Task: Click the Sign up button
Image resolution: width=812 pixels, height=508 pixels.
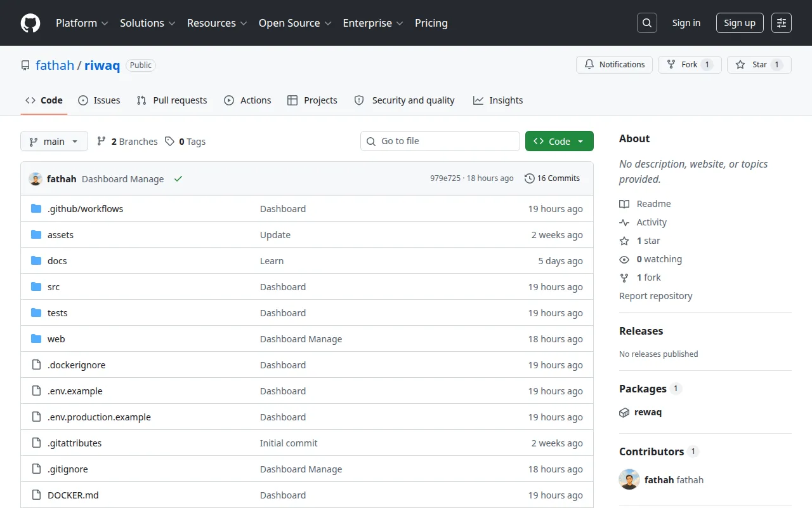Action: pos(740,23)
